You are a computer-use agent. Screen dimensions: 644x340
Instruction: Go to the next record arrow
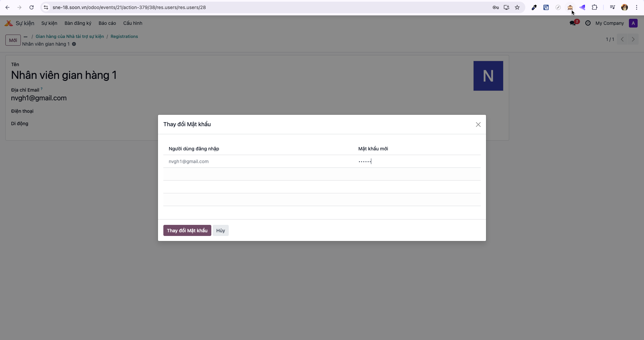633,39
